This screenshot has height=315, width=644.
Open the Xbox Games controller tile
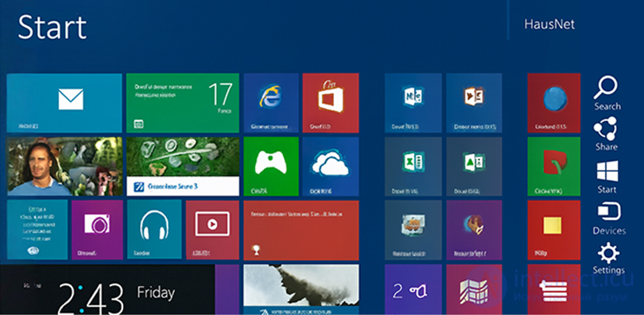[x=271, y=166]
